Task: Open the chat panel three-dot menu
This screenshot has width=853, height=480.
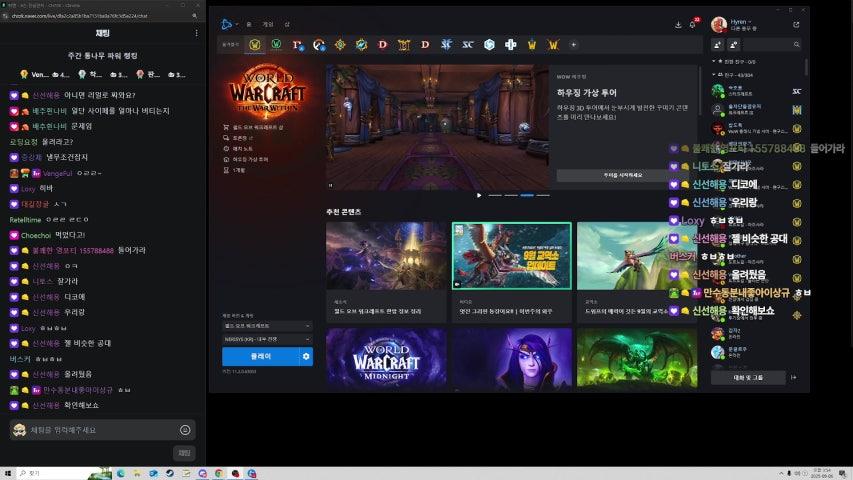Action: coord(196,33)
